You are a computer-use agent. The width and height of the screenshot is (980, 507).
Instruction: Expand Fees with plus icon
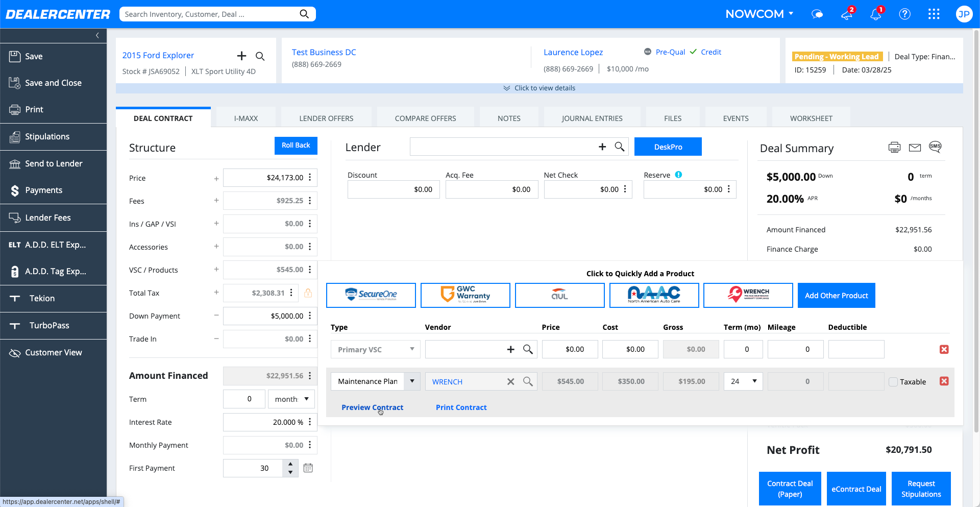[216, 201]
